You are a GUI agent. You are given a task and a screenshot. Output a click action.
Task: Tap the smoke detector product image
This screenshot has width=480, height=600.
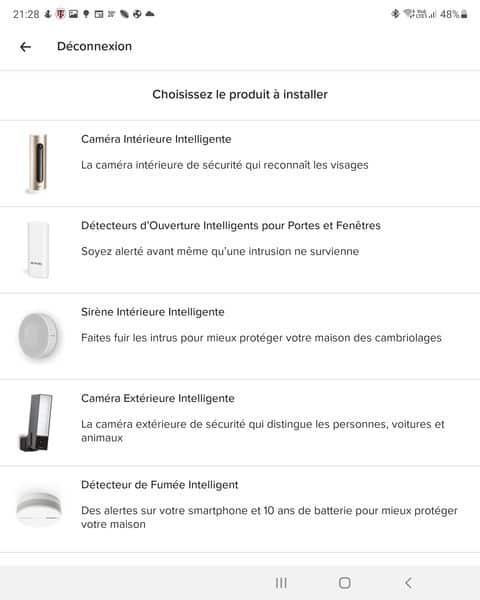(x=39, y=508)
